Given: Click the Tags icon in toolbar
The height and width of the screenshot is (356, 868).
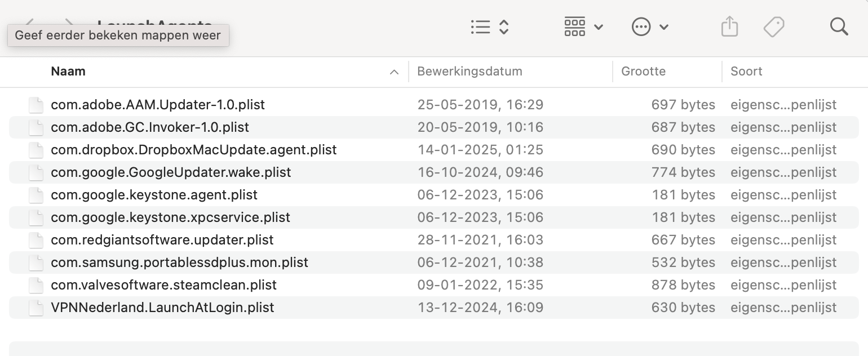Looking at the screenshot, I should [x=774, y=26].
